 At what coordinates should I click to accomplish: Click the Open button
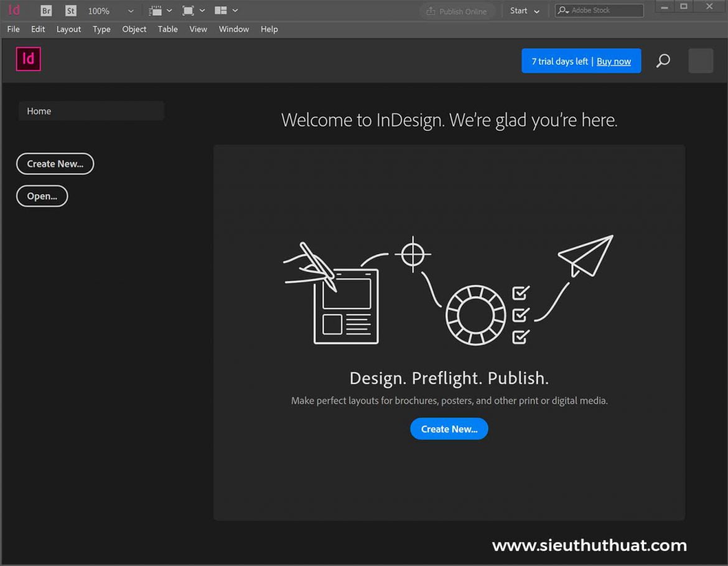coord(42,196)
